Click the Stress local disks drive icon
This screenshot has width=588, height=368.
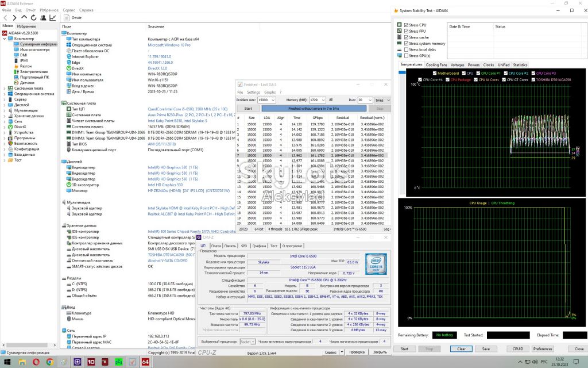coord(400,49)
